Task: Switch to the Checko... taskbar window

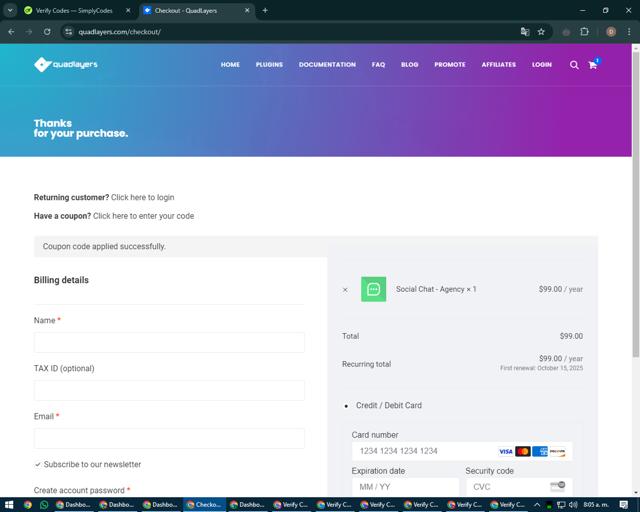Action: [x=204, y=505]
